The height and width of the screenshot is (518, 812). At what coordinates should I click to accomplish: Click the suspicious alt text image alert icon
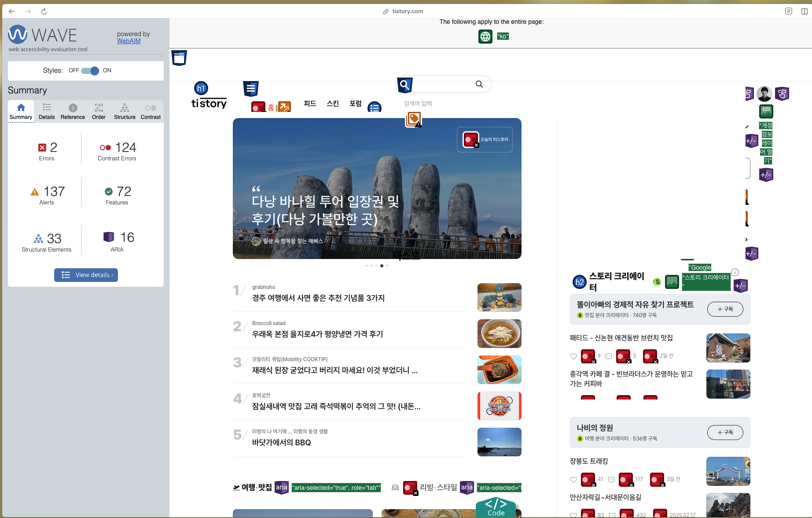413,119
